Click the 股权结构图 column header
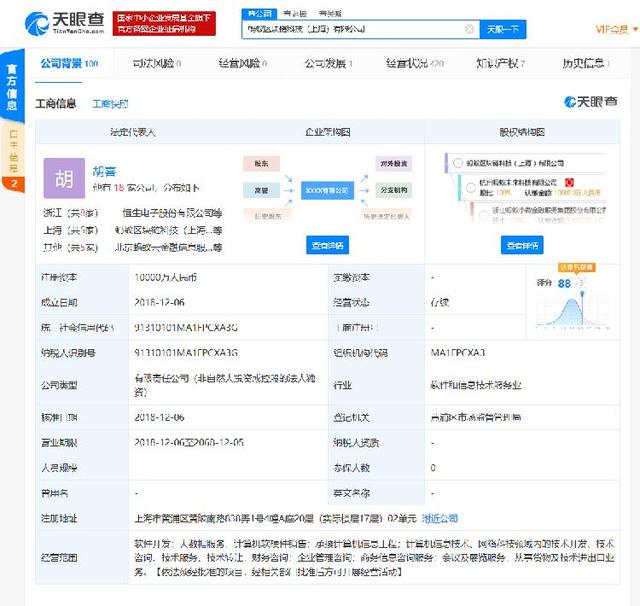 [522, 132]
